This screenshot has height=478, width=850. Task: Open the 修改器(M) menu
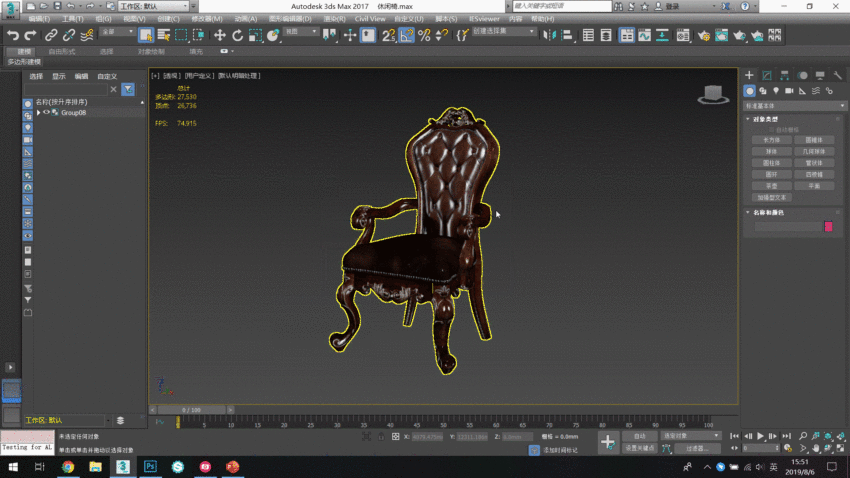206,18
